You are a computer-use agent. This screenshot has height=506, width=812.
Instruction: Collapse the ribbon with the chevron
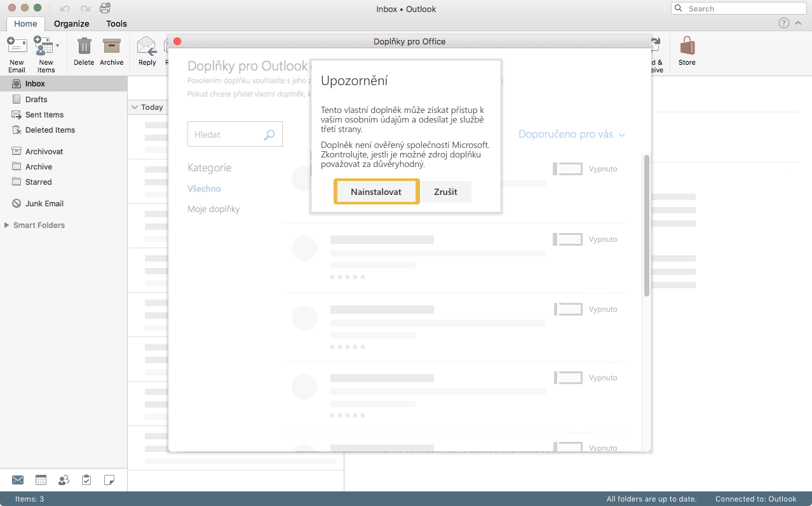click(799, 23)
